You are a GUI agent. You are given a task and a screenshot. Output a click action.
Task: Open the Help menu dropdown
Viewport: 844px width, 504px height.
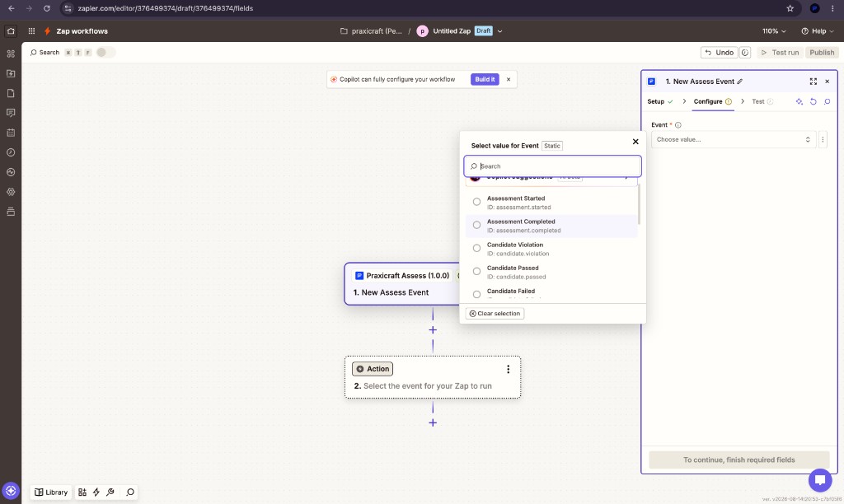[817, 31]
